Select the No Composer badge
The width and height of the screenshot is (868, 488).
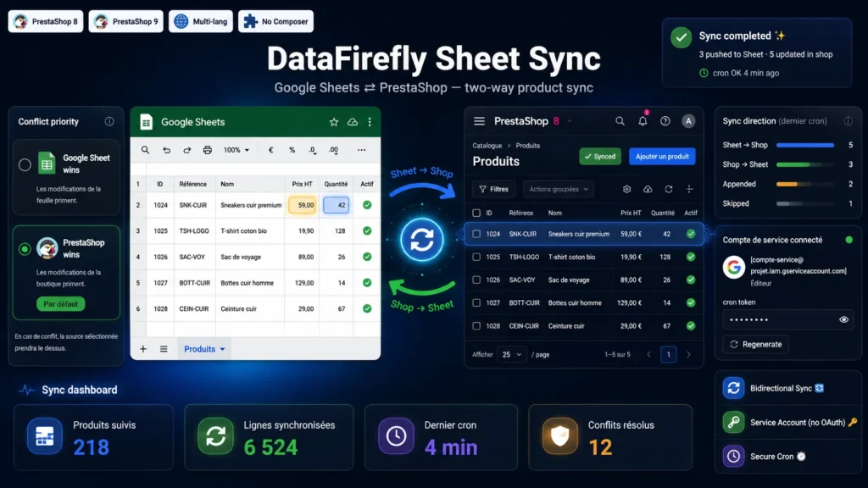coord(275,21)
